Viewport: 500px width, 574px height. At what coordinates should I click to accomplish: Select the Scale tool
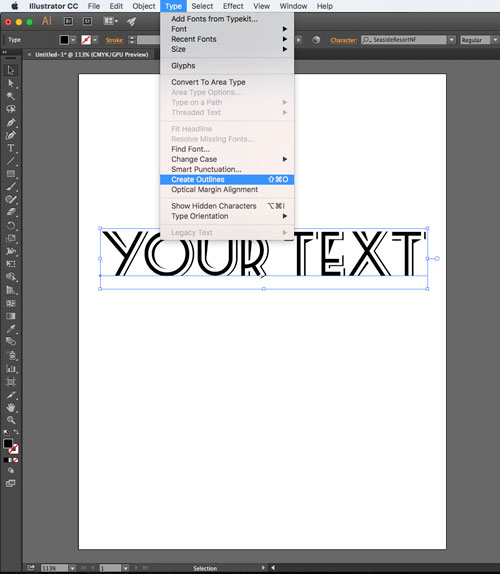(11, 238)
